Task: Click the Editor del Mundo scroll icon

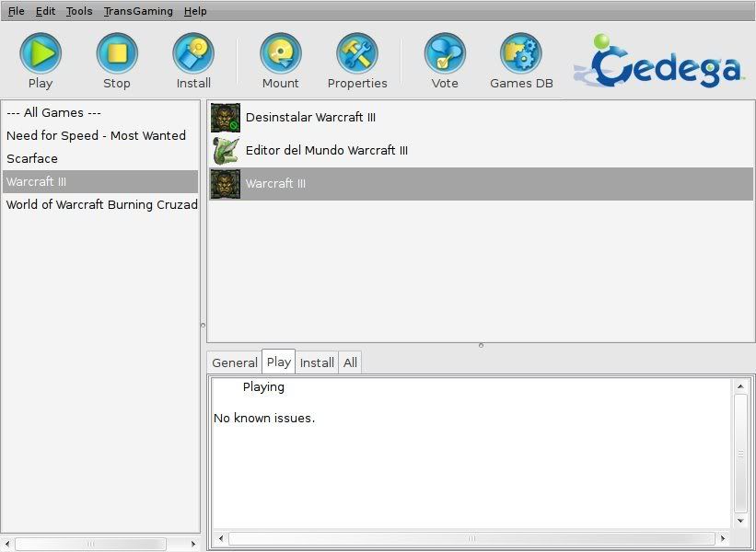Action: 226,150
